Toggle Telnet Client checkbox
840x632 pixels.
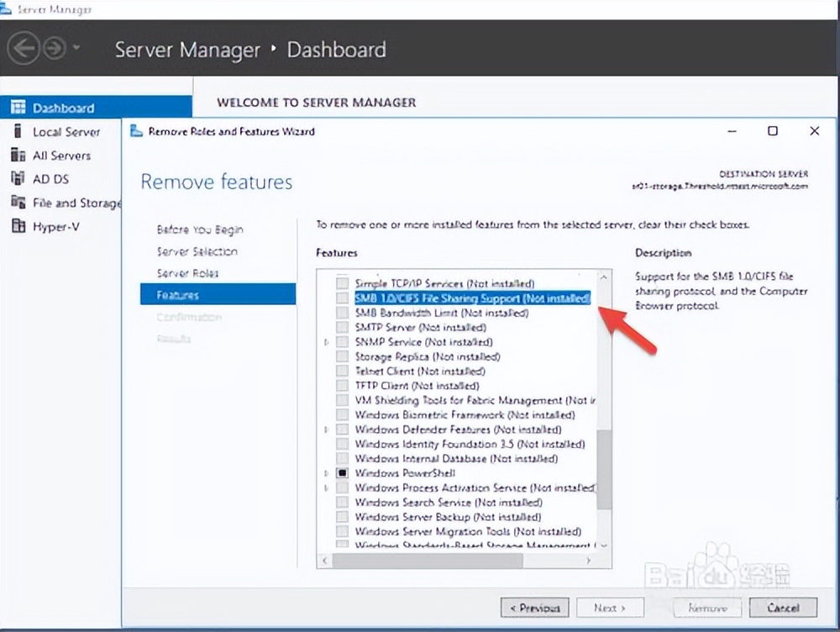pyautogui.click(x=343, y=371)
